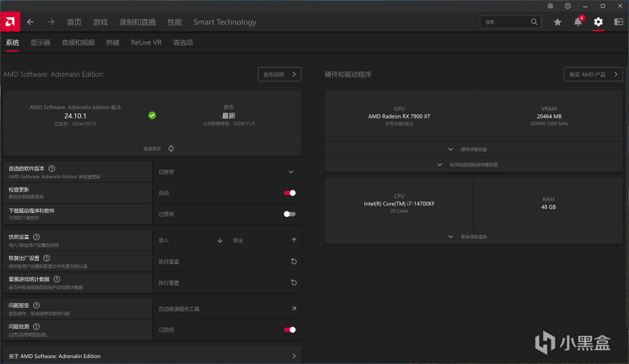This screenshot has width=629, height=364.
Task: Expand 更多详细信息 under CPU
Action: pos(473,237)
